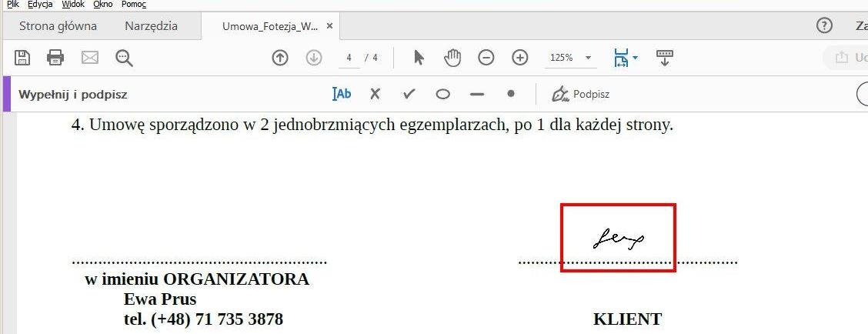Close the Umowa_Fotezja document tab

pos(330,26)
